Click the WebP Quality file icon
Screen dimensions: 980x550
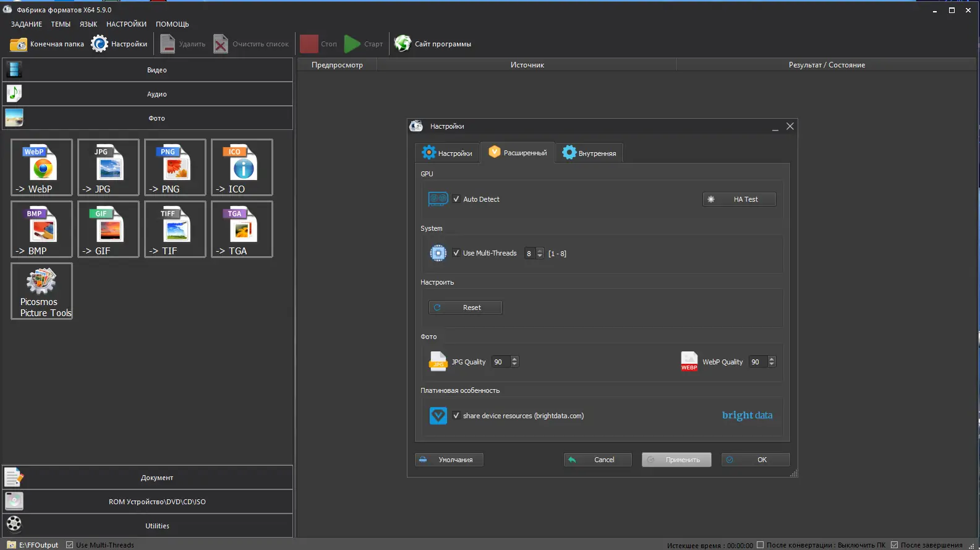[689, 361]
